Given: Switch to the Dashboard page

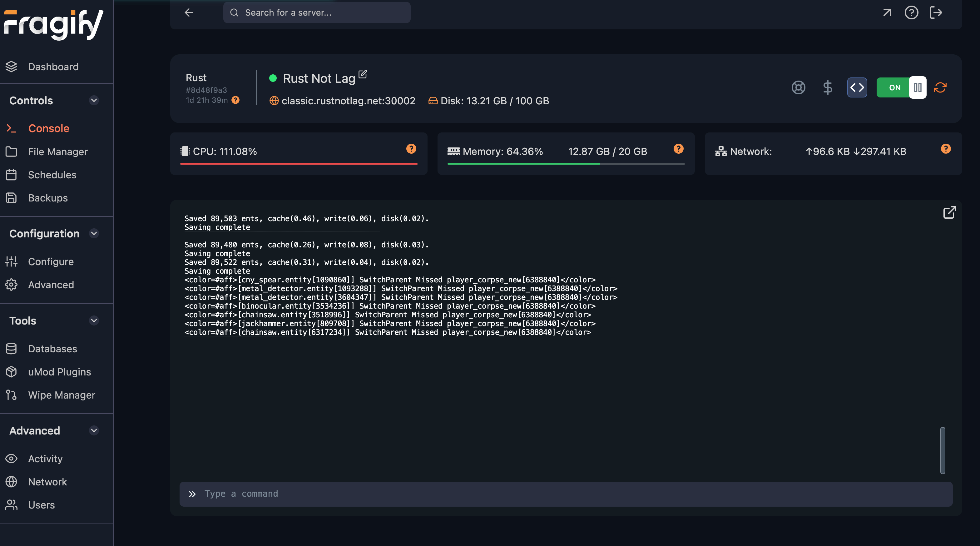Looking at the screenshot, I should click(x=53, y=67).
